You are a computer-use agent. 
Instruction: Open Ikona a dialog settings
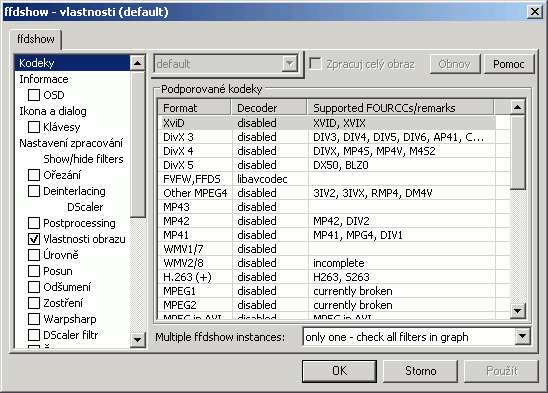53,111
